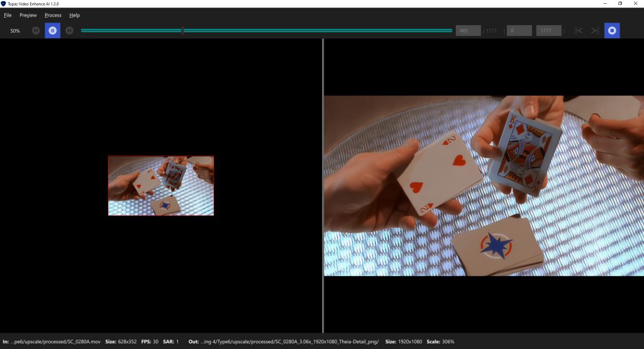Open the Process menu
The image size is (644, 349).
(53, 15)
